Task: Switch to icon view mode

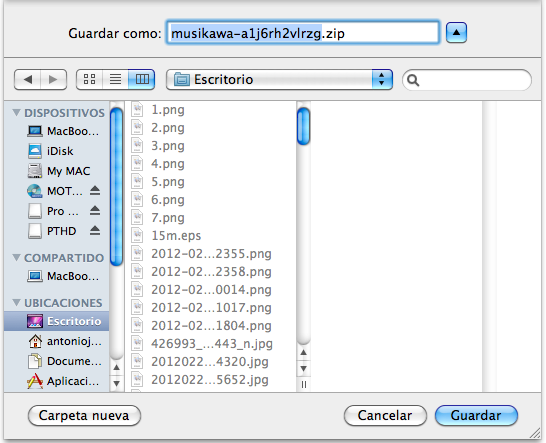Action: click(x=89, y=79)
